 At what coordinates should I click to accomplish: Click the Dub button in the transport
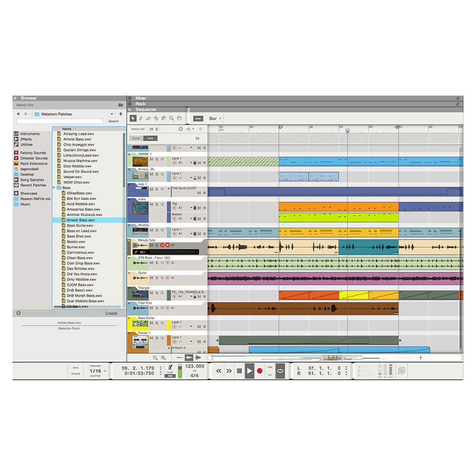(x=270, y=367)
